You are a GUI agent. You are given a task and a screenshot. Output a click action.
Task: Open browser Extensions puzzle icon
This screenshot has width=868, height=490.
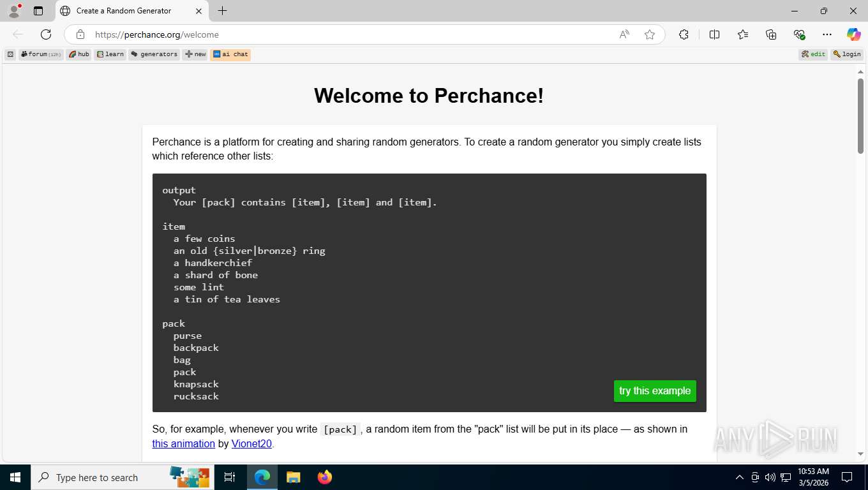coord(684,34)
